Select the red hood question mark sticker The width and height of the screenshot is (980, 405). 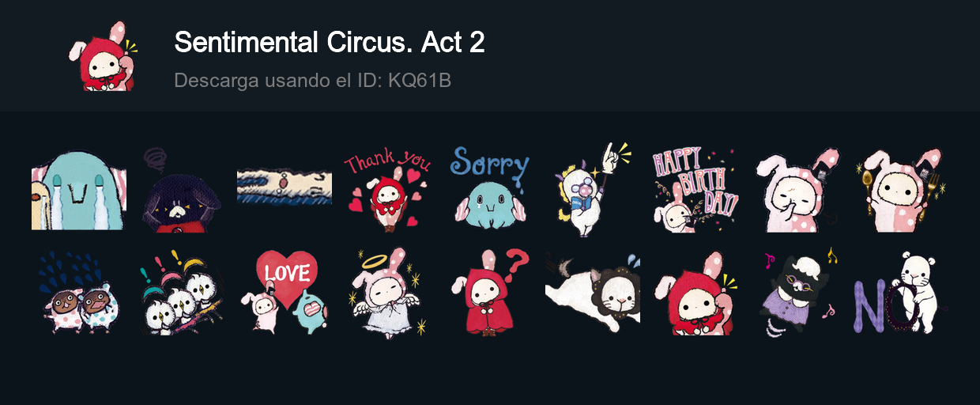(x=490, y=293)
